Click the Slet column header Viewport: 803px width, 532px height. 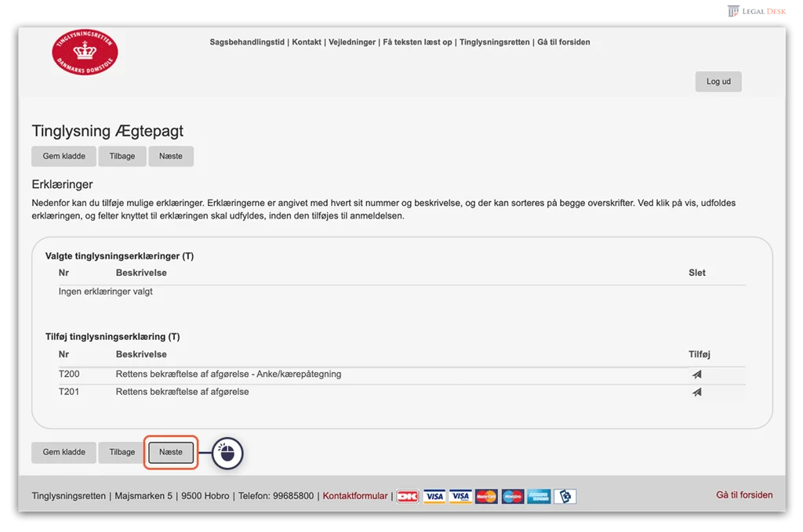(697, 273)
